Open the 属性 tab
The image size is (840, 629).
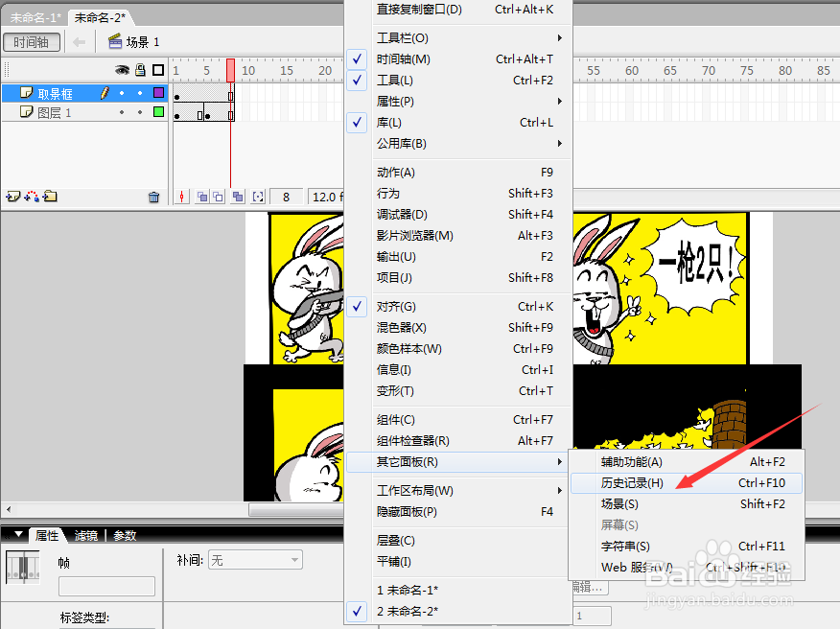pos(47,535)
